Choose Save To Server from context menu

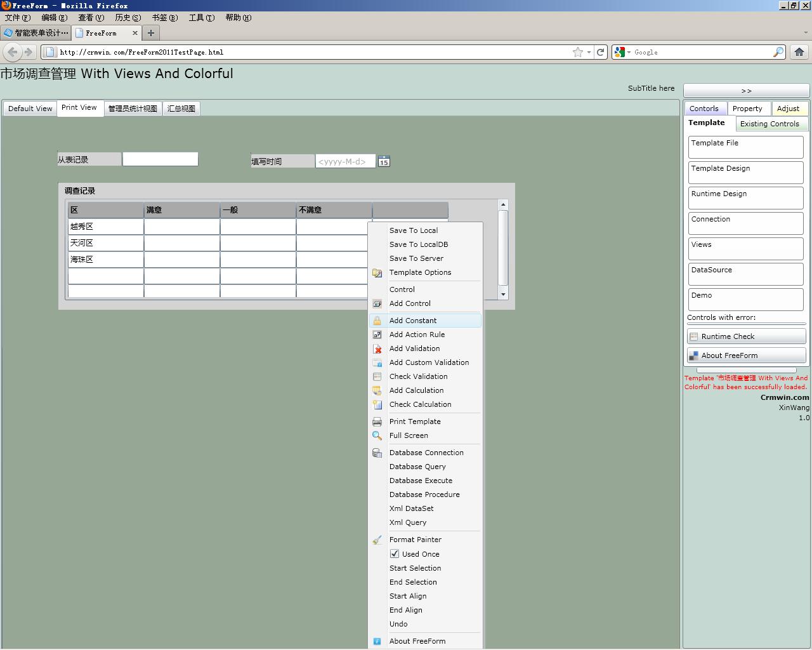(x=416, y=258)
